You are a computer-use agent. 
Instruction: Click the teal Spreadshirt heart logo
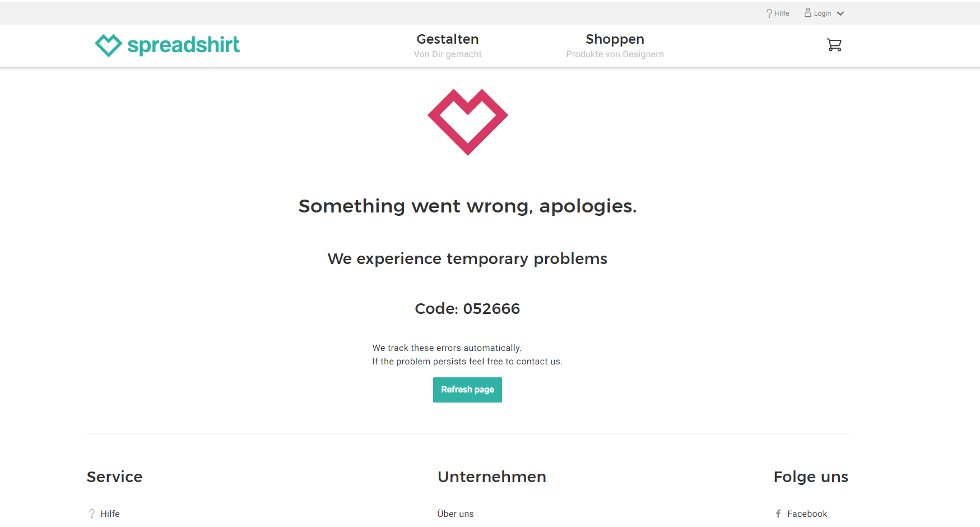coord(108,45)
